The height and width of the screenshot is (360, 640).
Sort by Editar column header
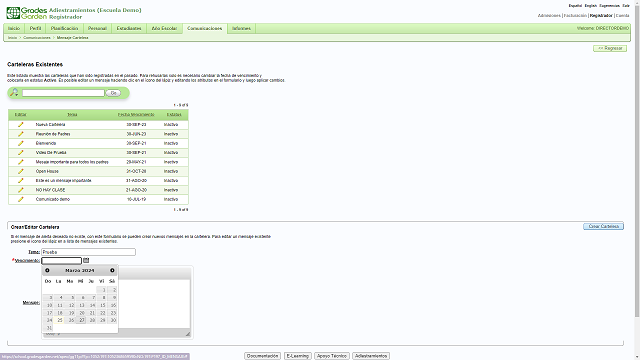(x=20, y=115)
